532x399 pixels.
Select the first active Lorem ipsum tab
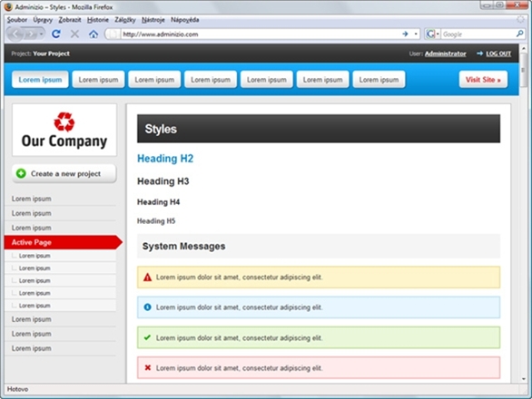40,80
